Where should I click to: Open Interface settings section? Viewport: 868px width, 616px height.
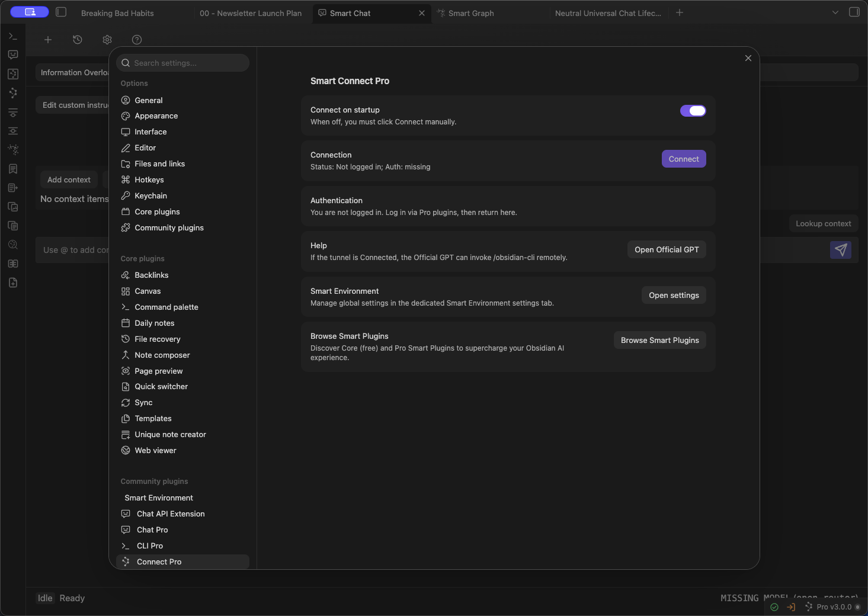tap(182, 132)
